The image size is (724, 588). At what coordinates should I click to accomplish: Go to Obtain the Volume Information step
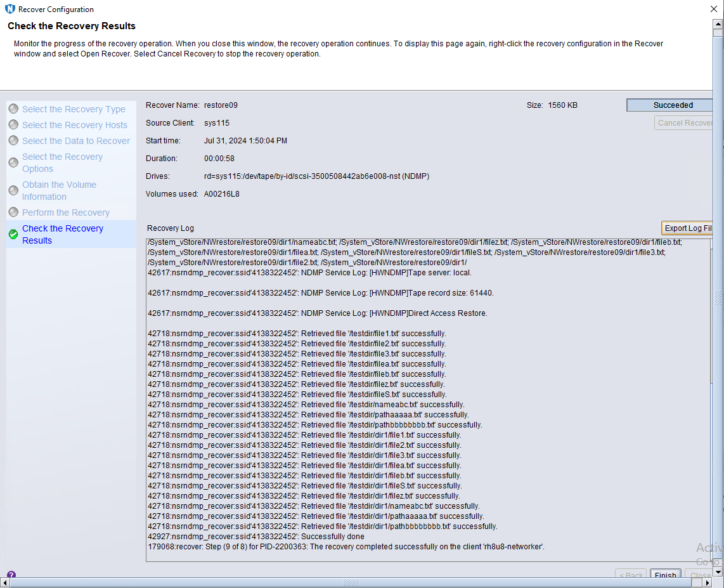(x=59, y=190)
